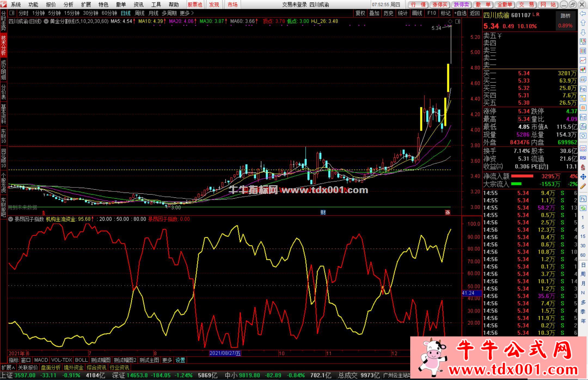The height and width of the screenshot is (380, 588).
Task: Click the 财 financial marker on the chart
Action: (323, 212)
